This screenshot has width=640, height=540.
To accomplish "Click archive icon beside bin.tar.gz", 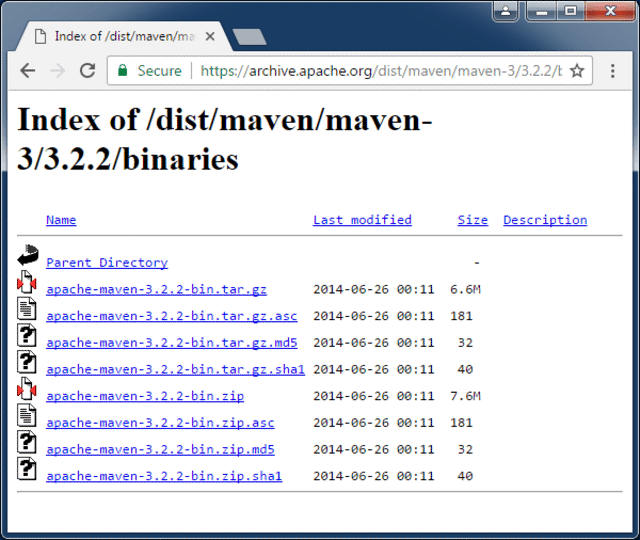I will tap(27, 282).
